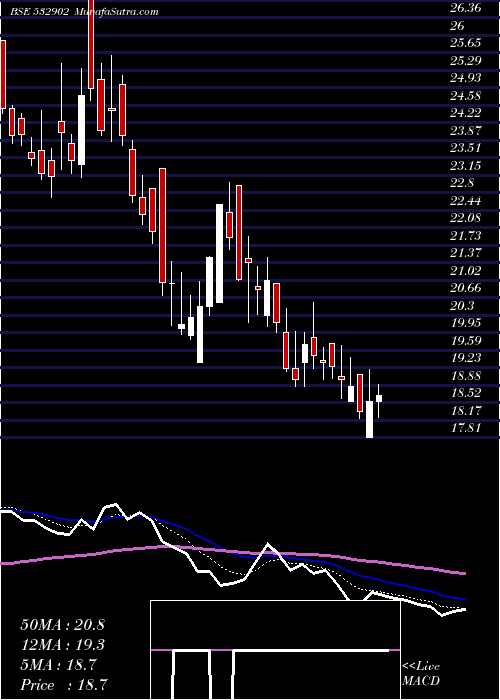Viewport: 500px width, 700px height.
Task: Click the 24.22 price level label
Action: point(466,113)
